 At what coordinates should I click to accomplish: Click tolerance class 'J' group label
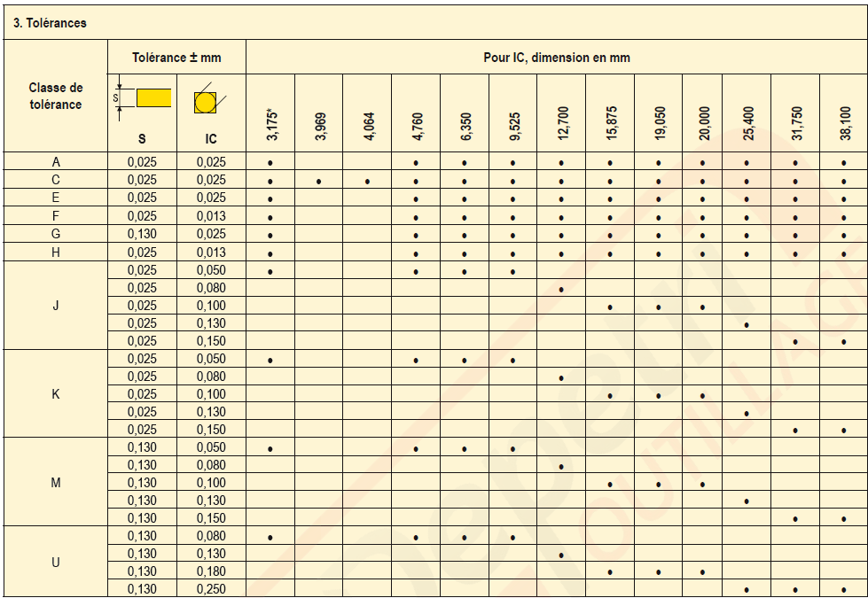[55, 306]
